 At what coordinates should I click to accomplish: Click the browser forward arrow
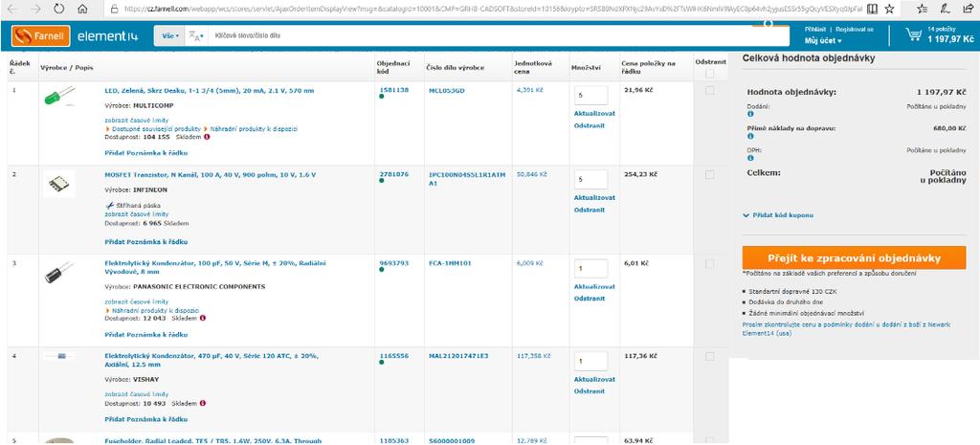point(35,10)
